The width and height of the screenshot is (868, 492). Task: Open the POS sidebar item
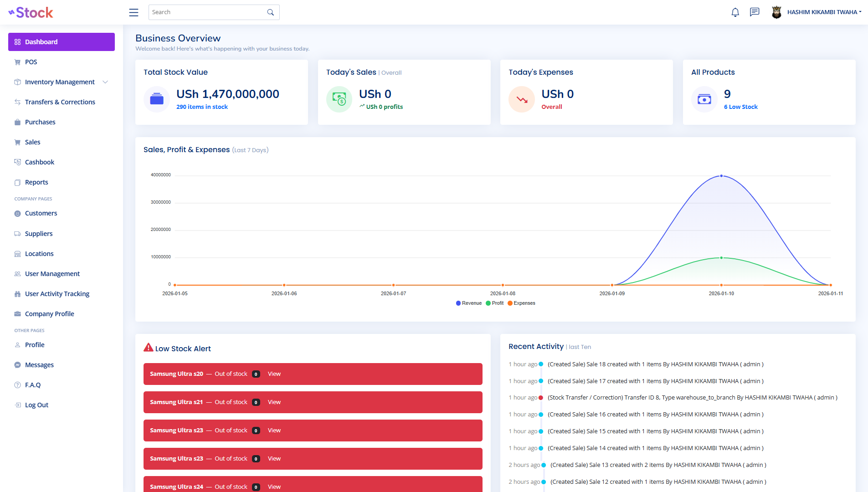pos(31,62)
